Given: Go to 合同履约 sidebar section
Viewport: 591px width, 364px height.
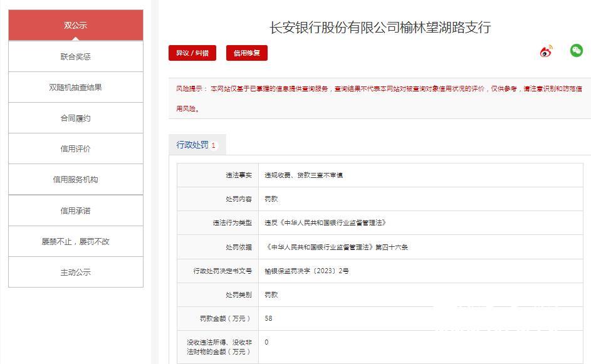Looking at the screenshot, I should pyautogui.click(x=76, y=118).
